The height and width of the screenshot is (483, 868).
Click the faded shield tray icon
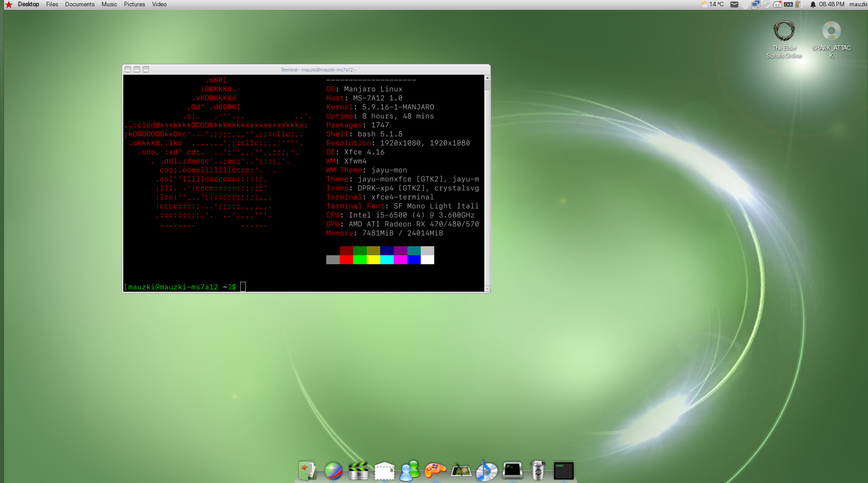[x=745, y=5]
